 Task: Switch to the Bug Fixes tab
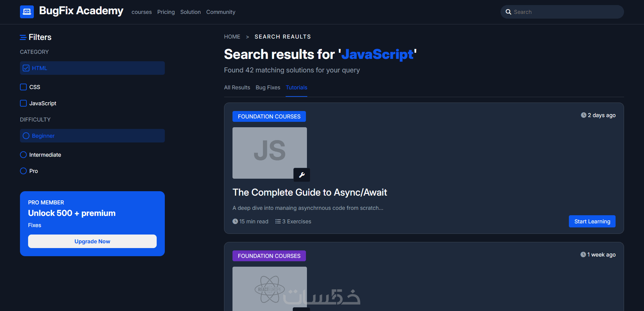coord(268,87)
